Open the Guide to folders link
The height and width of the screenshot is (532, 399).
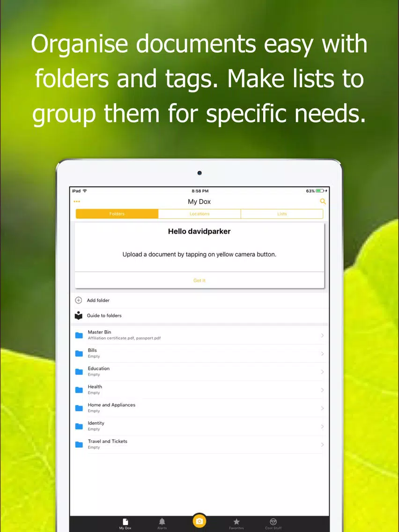pos(104,316)
